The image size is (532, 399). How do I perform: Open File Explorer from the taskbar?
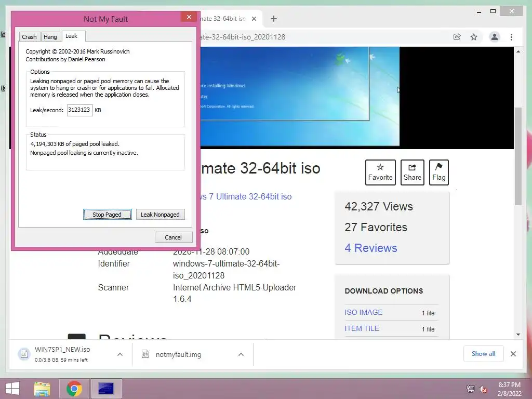pos(42,389)
